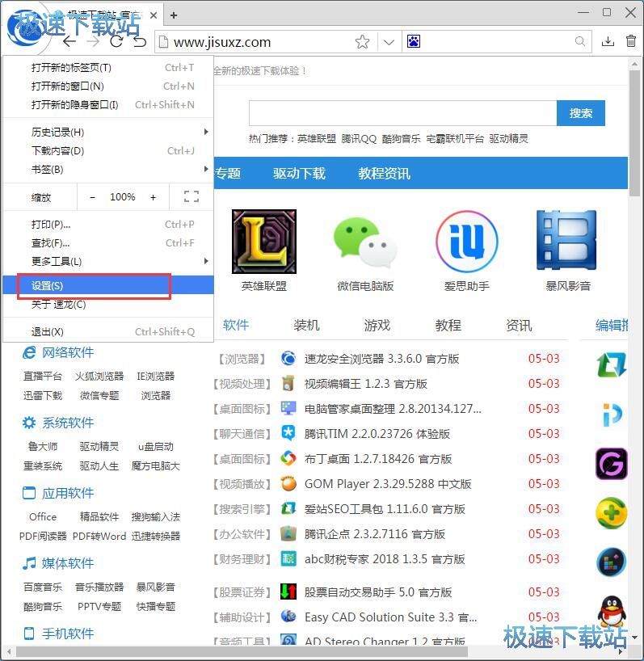Click the 速龙安全浏览器 row icon
Viewport: 644px width, 661px height.
tap(288, 358)
